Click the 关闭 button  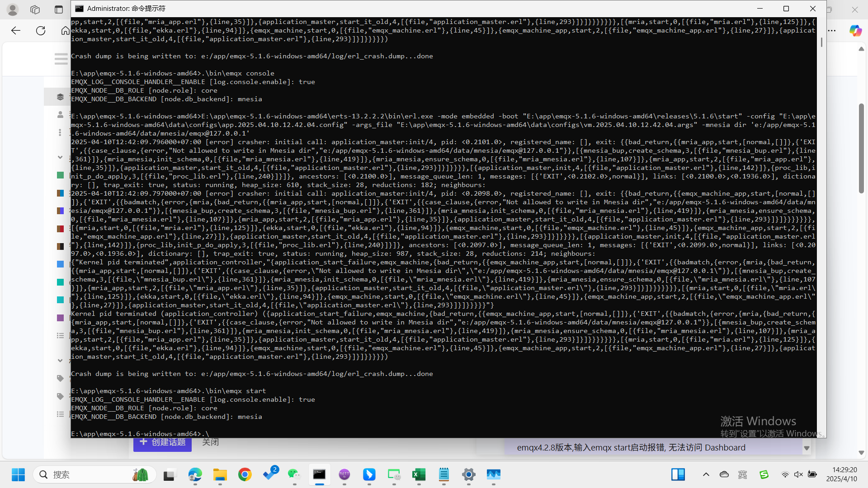point(211,442)
